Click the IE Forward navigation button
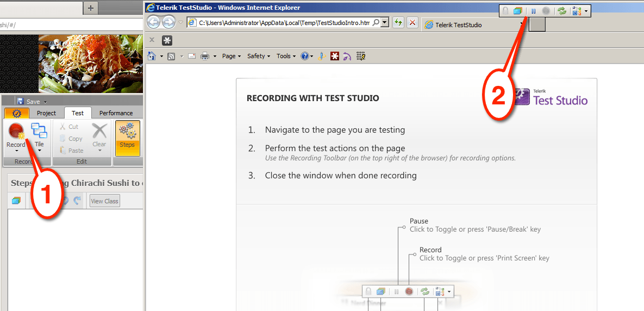The image size is (644, 311). click(x=168, y=22)
